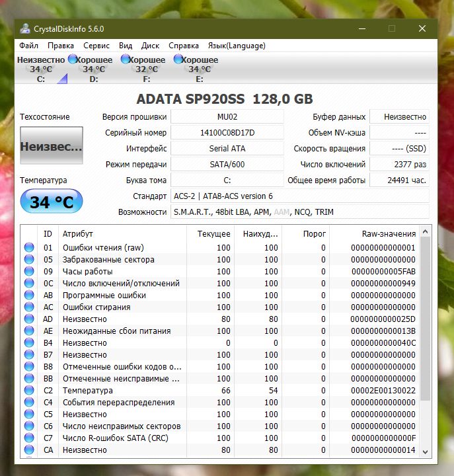This screenshot has width=454, height=476.
Task: Click firmware version field MU02
Action: (227, 117)
